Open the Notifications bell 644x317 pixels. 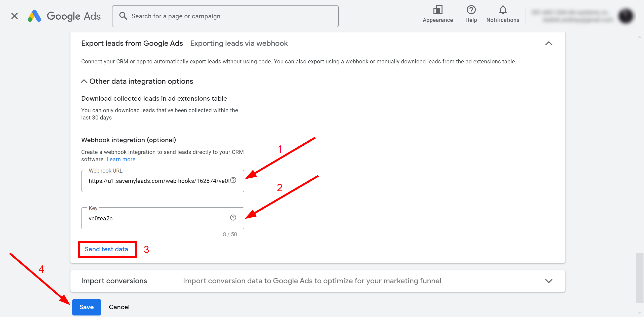(503, 14)
